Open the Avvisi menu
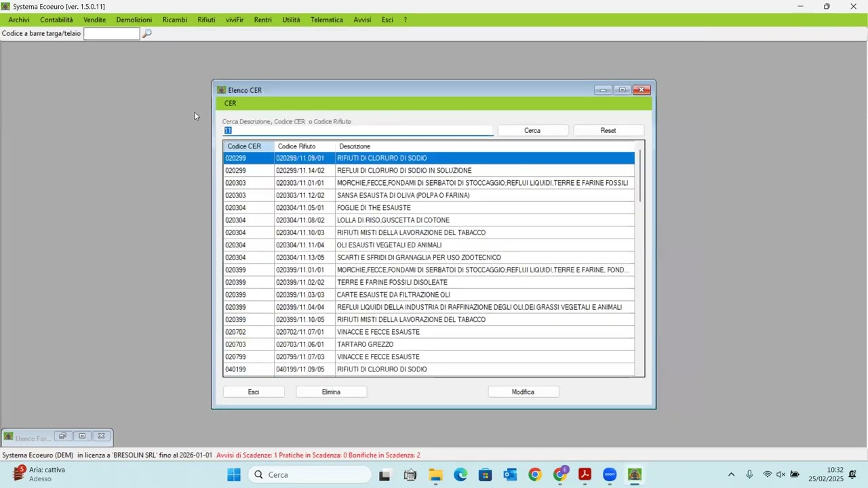868x488 pixels. point(362,20)
